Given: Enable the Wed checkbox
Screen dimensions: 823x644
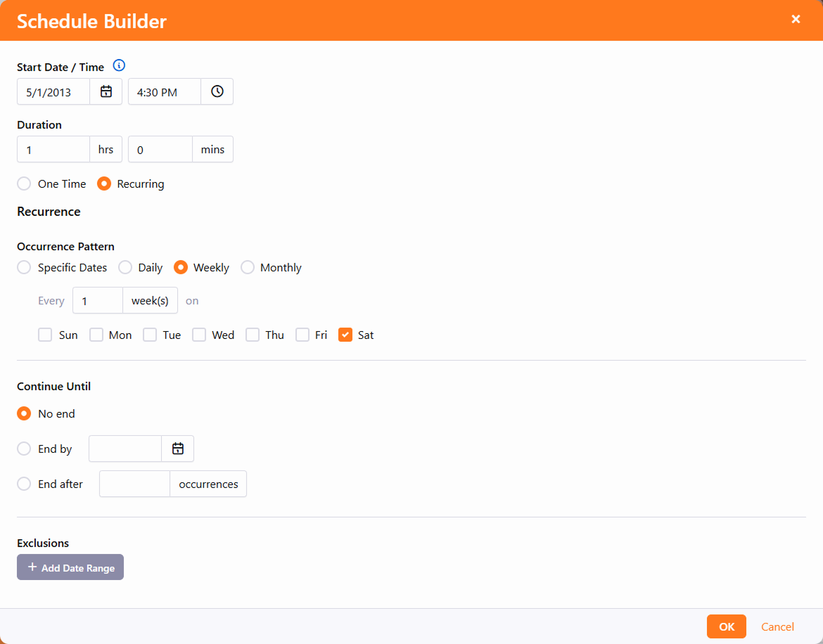Looking at the screenshot, I should click(x=199, y=335).
